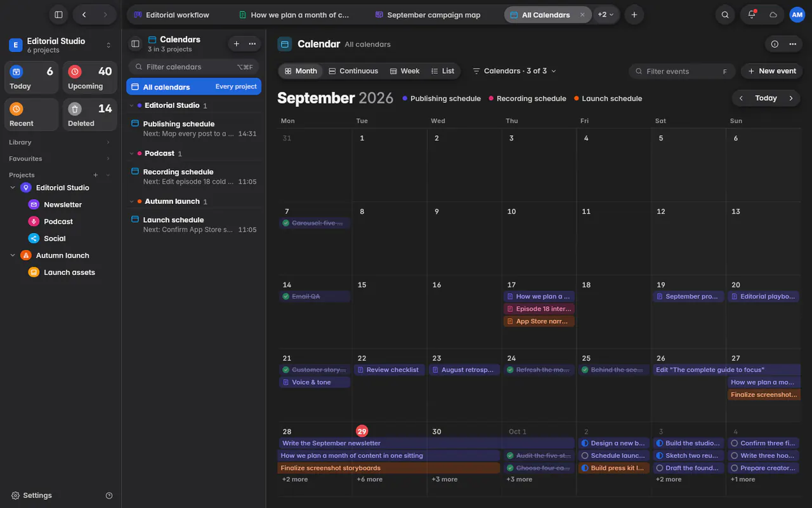812x508 pixels.
Task: Open search with the magnifier icon
Action: (725, 15)
